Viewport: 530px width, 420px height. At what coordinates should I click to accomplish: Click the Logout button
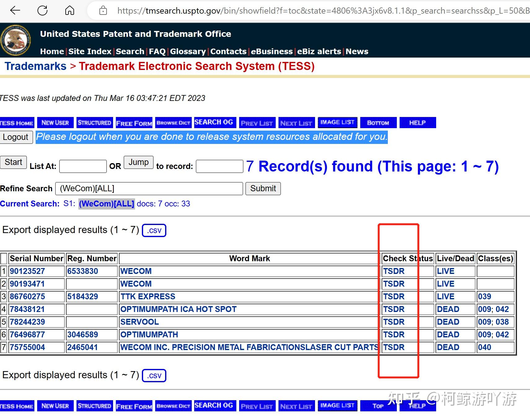pyautogui.click(x=16, y=137)
